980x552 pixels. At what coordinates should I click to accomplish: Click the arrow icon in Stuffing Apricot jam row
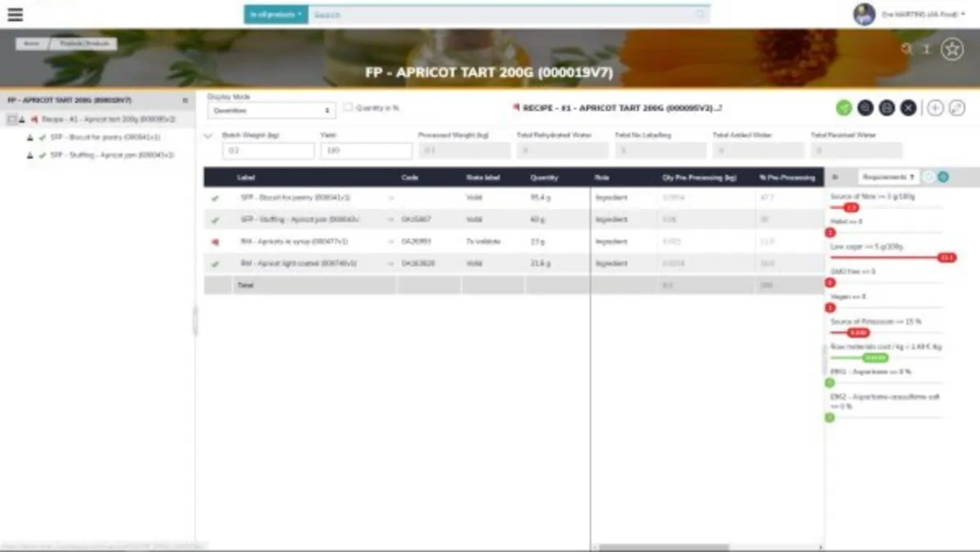[x=390, y=220]
